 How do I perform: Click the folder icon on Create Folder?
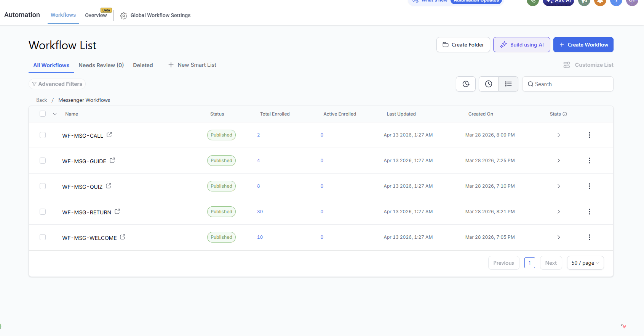click(446, 45)
